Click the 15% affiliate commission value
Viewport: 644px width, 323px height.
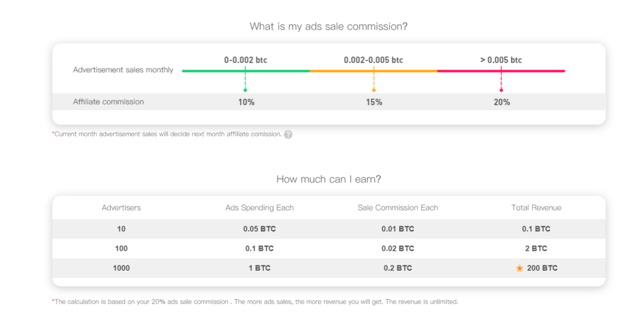[374, 102]
